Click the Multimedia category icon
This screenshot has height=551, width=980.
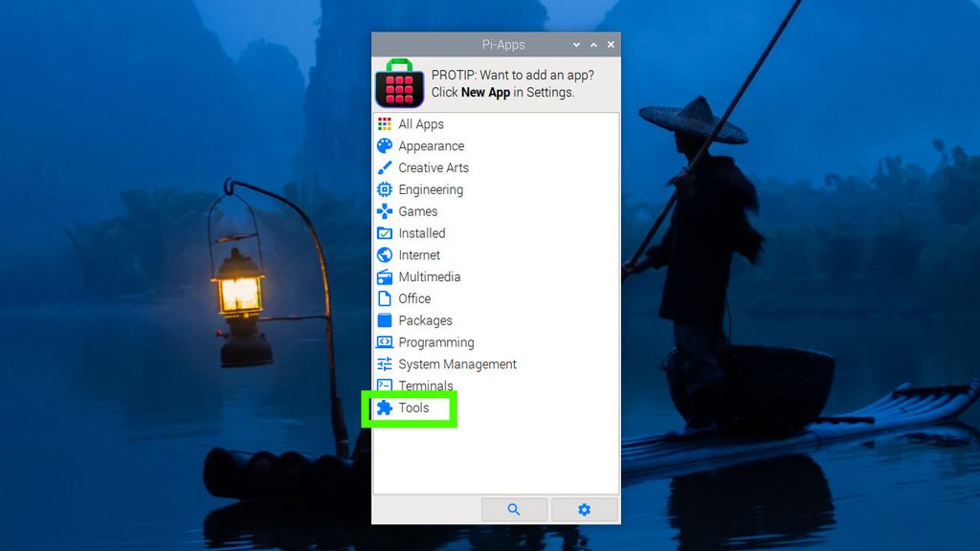coord(384,276)
